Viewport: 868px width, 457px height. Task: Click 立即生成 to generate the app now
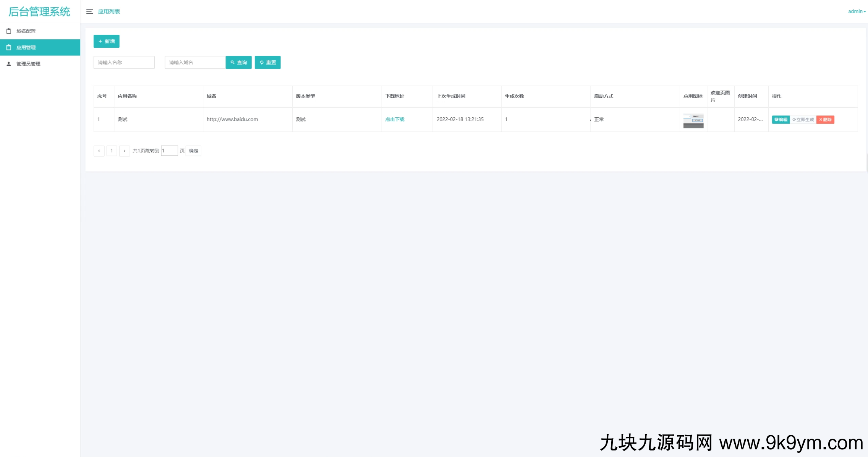(x=803, y=120)
